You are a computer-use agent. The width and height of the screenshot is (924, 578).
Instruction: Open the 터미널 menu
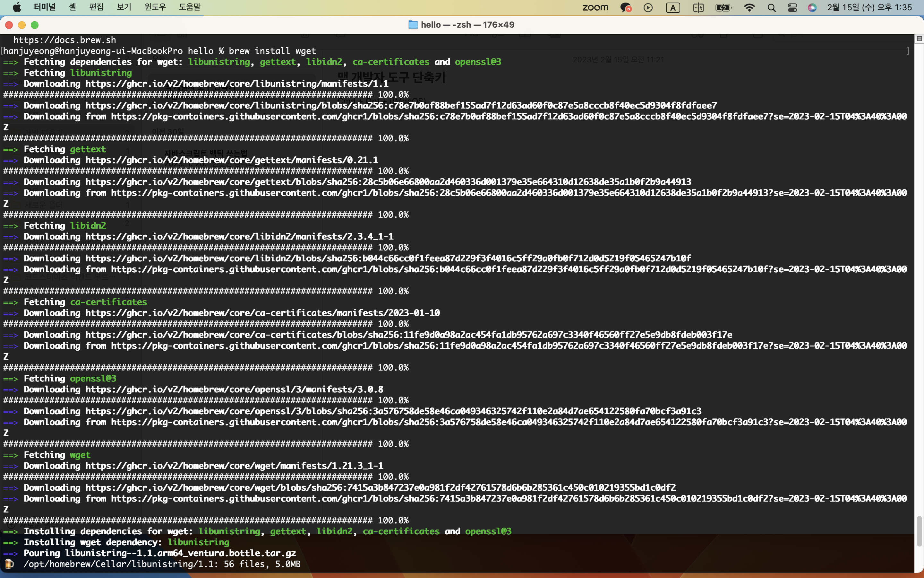click(45, 7)
